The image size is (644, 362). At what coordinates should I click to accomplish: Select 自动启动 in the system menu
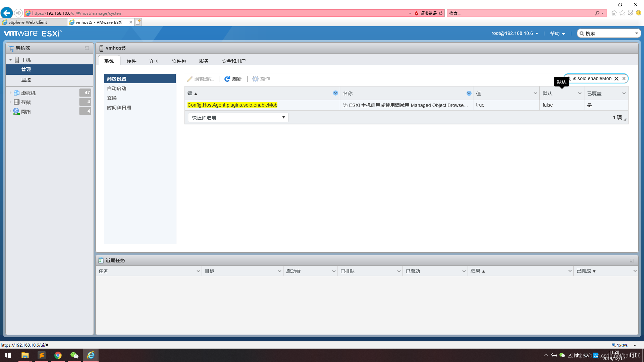coord(140,88)
